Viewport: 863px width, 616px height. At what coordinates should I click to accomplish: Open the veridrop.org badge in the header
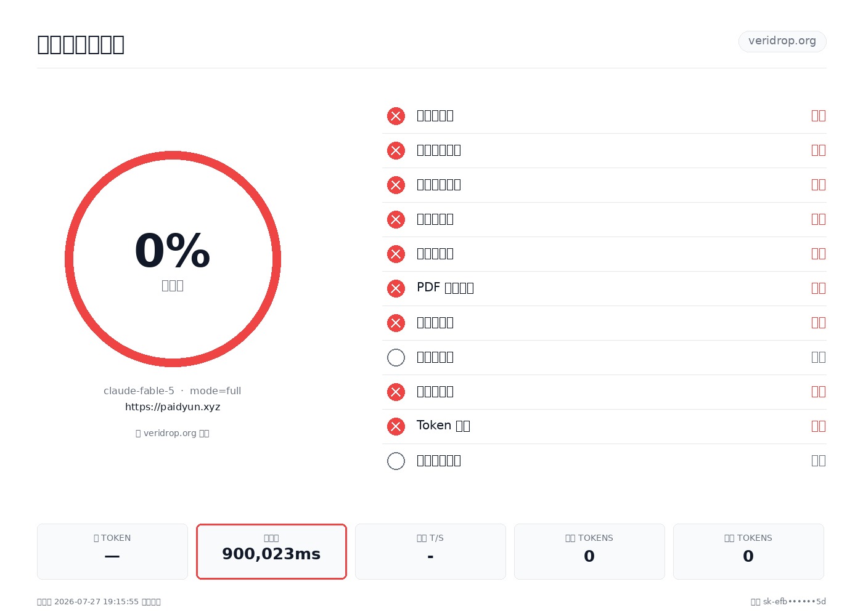point(782,41)
